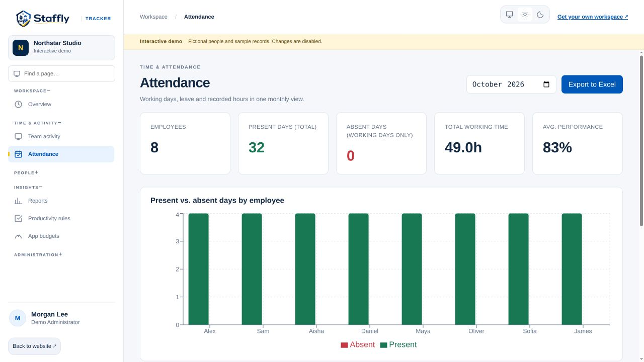Click the Workspace breadcrumb link
The height and width of the screenshot is (362, 644).
[x=153, y=17]
